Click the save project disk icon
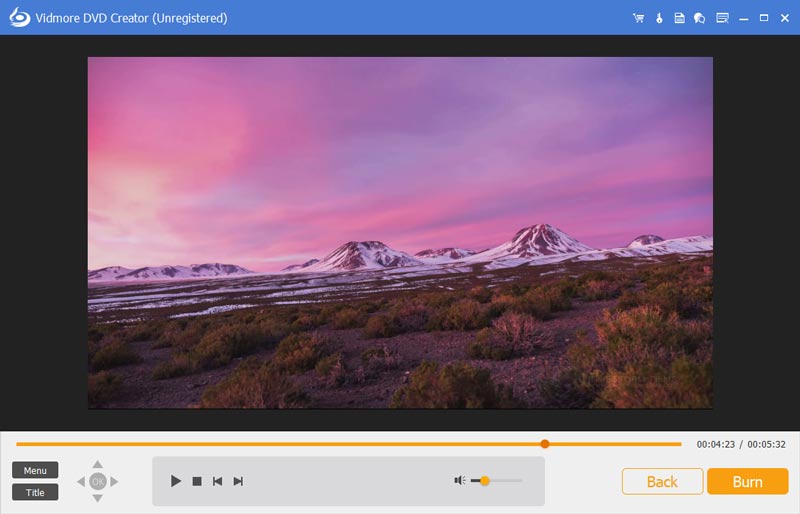Image resolution: width=800 pixels, height=514 pixels. [x=679, y=18]
